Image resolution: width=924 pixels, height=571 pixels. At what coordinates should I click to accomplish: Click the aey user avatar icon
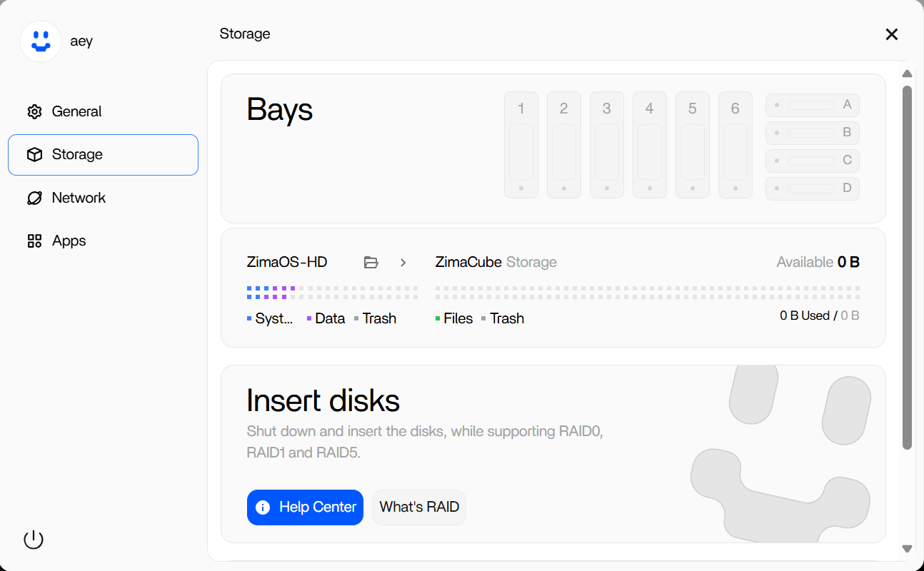[x=41, y=41]
